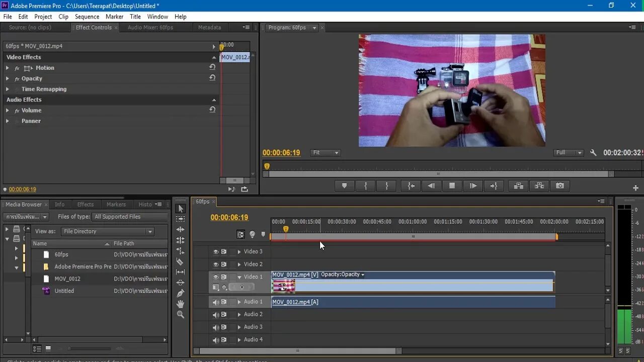This screenshot has height=362, width=644.
Task: Activate the Track Select tool
Action: pyautogui.click(x=181, y=219)
